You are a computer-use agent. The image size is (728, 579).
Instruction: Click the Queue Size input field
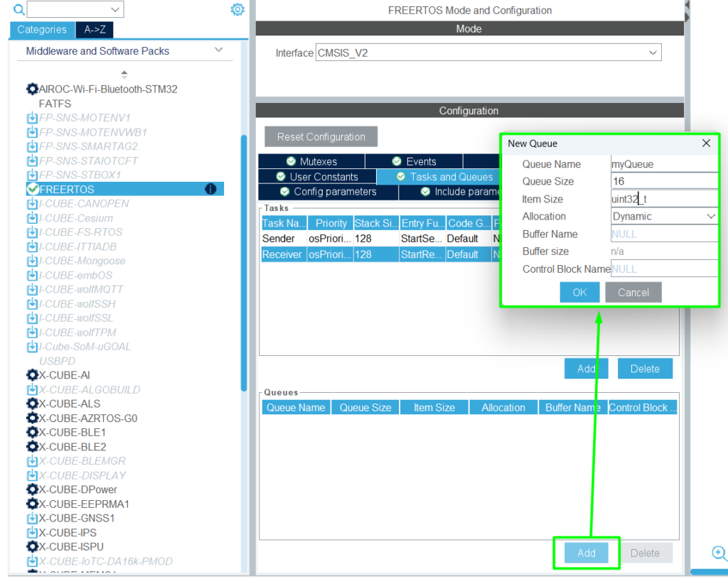tap(664, 181)
